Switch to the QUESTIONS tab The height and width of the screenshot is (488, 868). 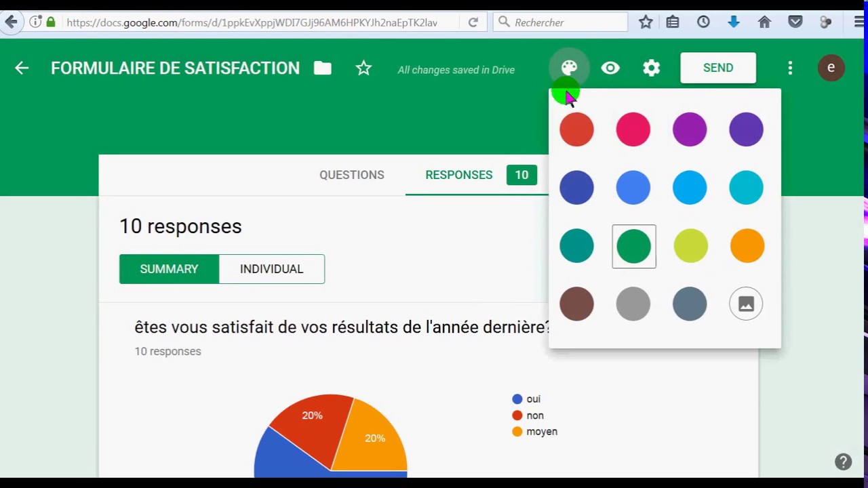tap(352, 175)
